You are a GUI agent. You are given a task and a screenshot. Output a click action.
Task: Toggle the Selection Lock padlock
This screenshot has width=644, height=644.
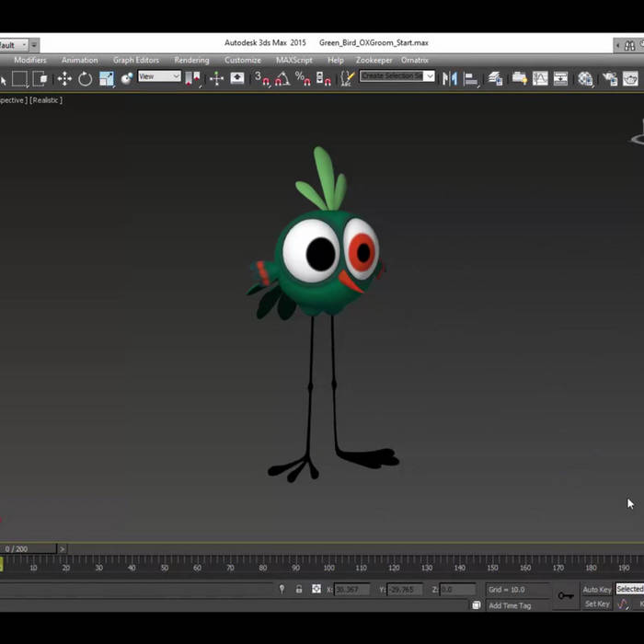[299, 589]
